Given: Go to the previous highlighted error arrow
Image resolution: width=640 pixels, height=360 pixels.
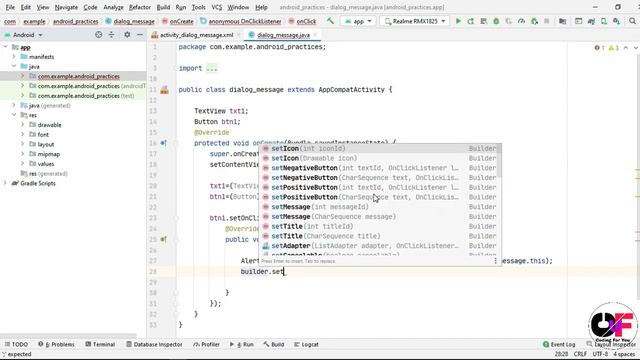Looking at the screenshot, I should click(x=626, y=48).
